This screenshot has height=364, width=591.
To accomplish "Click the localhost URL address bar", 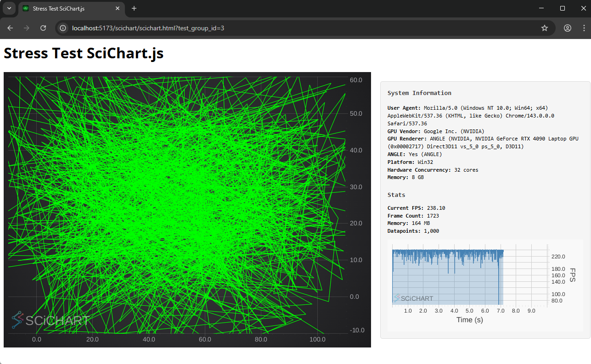I will (276, 28).
